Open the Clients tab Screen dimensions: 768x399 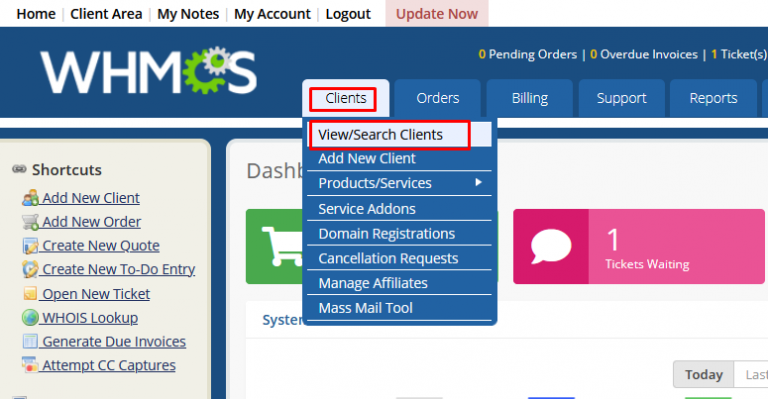[x=346, y=98]
